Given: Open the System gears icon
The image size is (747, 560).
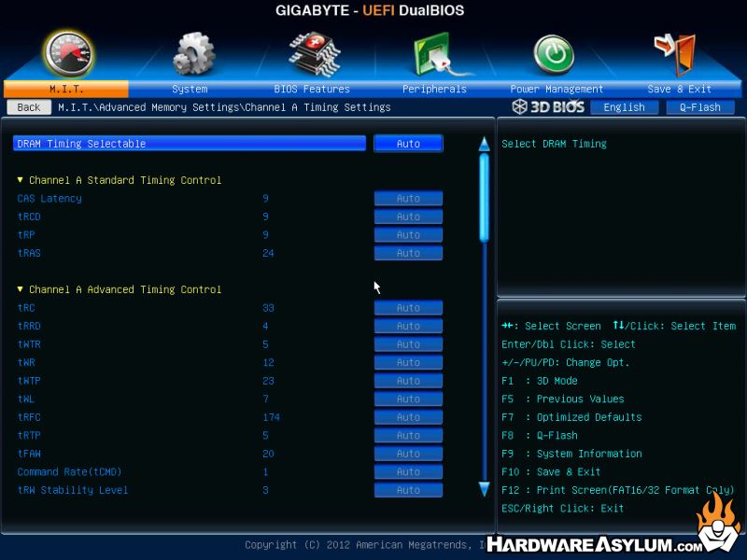Looking at the screenshot, I should click(x=193, y=53).
